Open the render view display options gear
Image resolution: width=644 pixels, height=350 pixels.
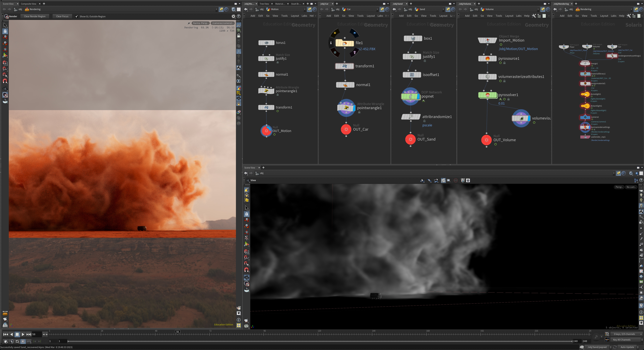(233, 16)
